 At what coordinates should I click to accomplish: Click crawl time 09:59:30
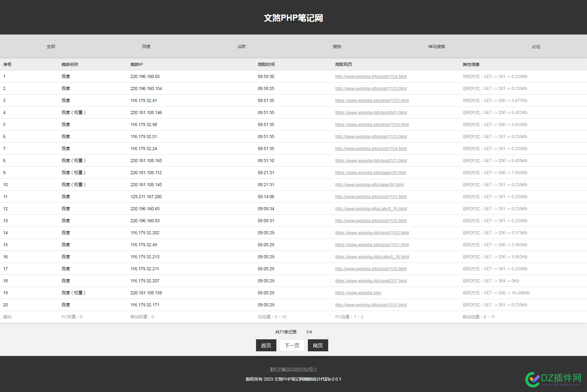(266, 76)
